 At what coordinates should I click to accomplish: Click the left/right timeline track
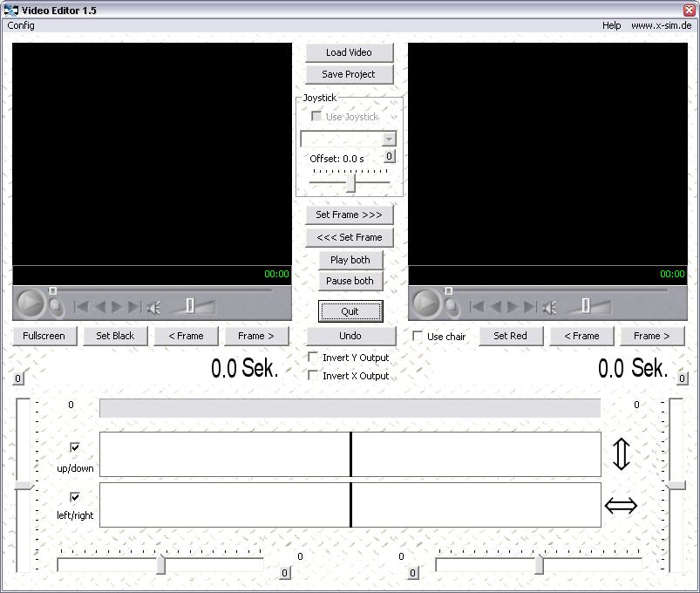(350, 505)
